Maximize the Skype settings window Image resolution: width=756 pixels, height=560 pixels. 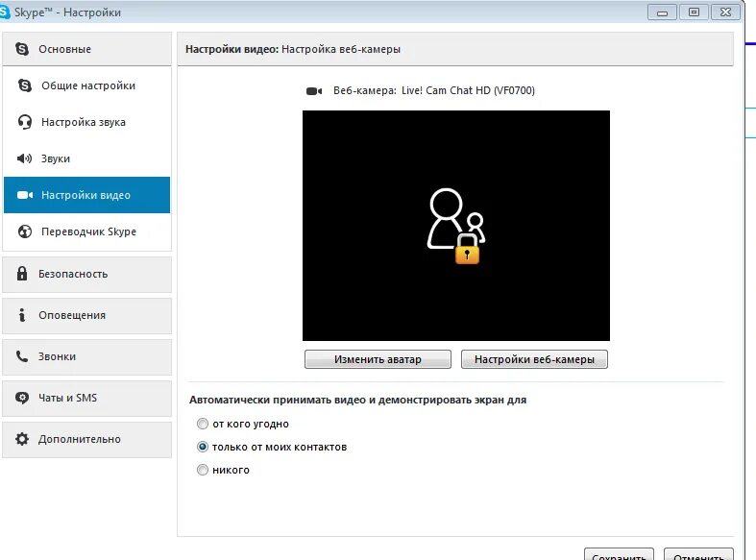tap(694, 12)
